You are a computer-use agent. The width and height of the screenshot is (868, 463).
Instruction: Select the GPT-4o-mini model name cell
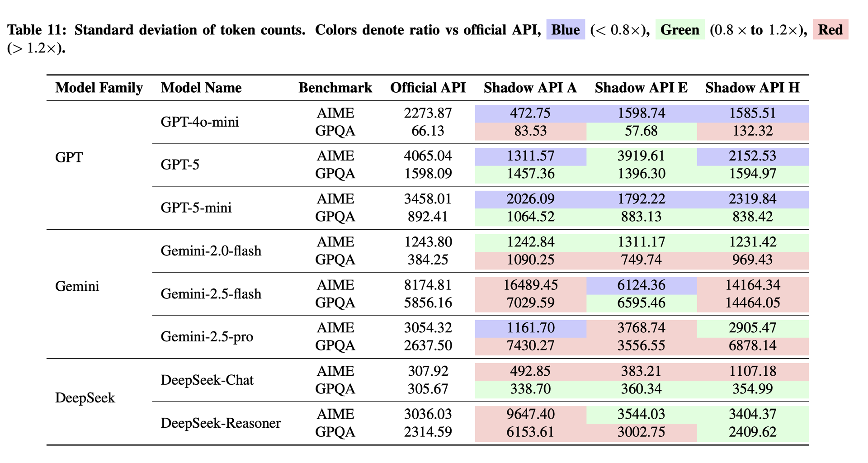200,122
